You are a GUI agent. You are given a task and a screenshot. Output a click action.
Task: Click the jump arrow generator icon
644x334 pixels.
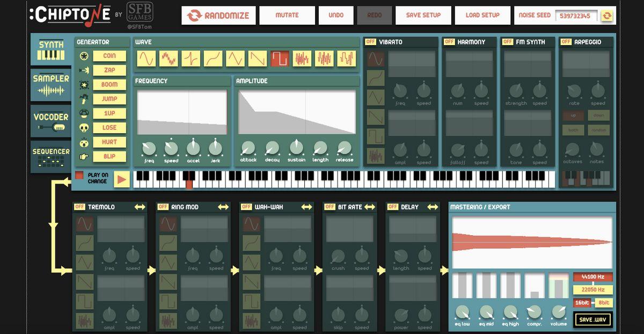(x=84, y=99)
